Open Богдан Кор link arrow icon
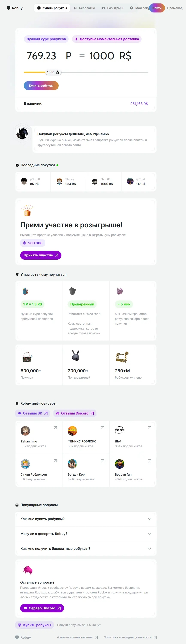186x644 pixels. pyautogui.click(x=103, y=461)
